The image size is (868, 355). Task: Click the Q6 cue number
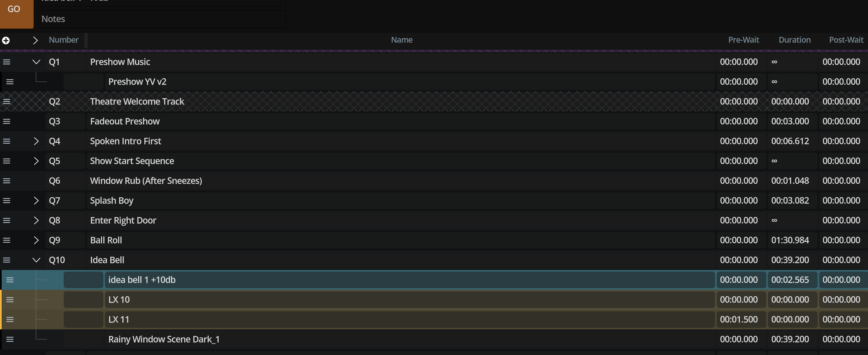[55, 181]
